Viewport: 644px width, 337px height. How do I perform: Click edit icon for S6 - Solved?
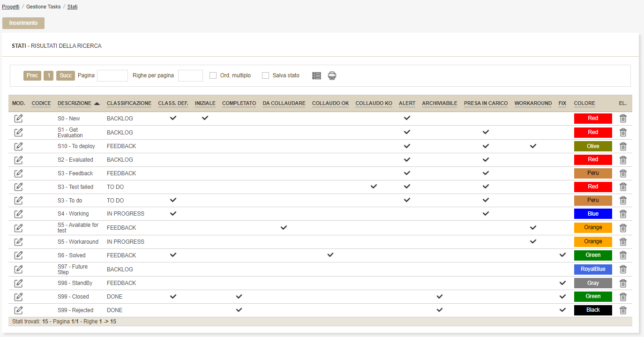[18, 255]
